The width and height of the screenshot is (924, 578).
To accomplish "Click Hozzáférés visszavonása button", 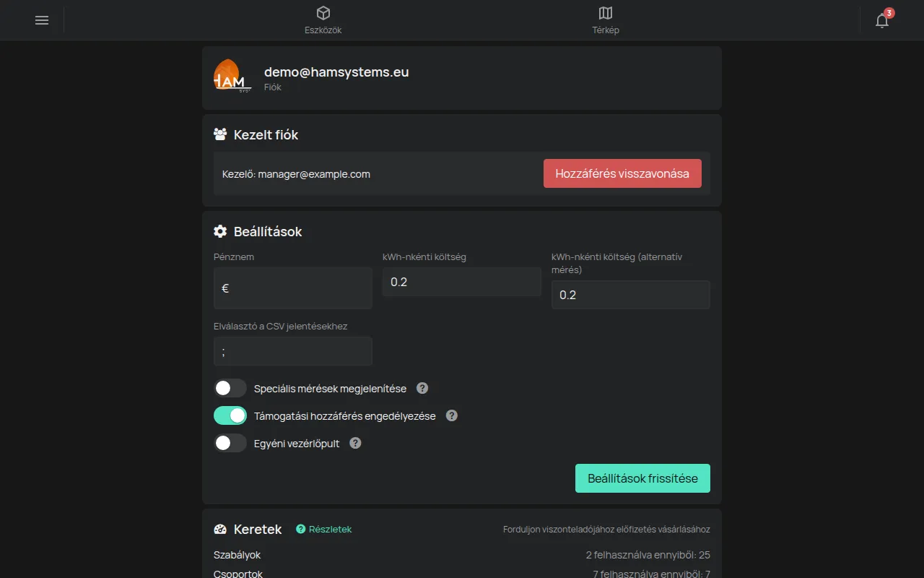I will [x=622, y=173].
